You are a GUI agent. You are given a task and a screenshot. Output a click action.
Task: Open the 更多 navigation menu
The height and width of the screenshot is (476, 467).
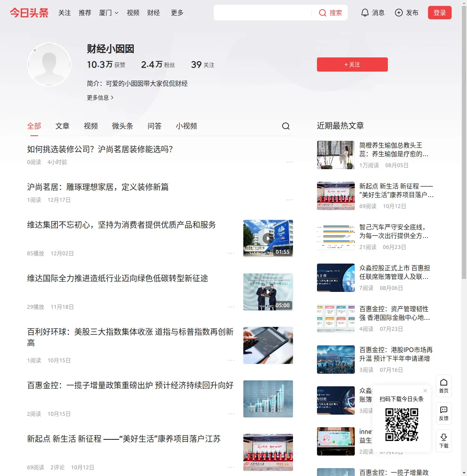pyautogui.click(x=177, y=13)
